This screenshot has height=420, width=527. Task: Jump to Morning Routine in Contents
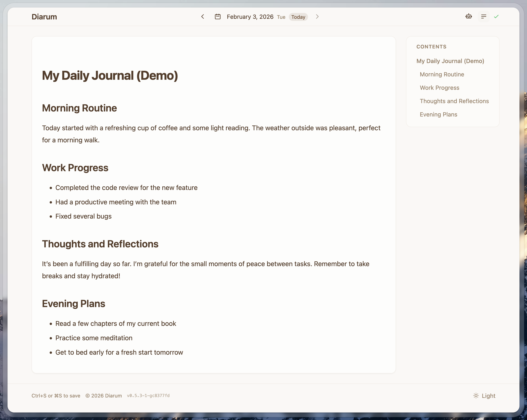pos(442,74)
